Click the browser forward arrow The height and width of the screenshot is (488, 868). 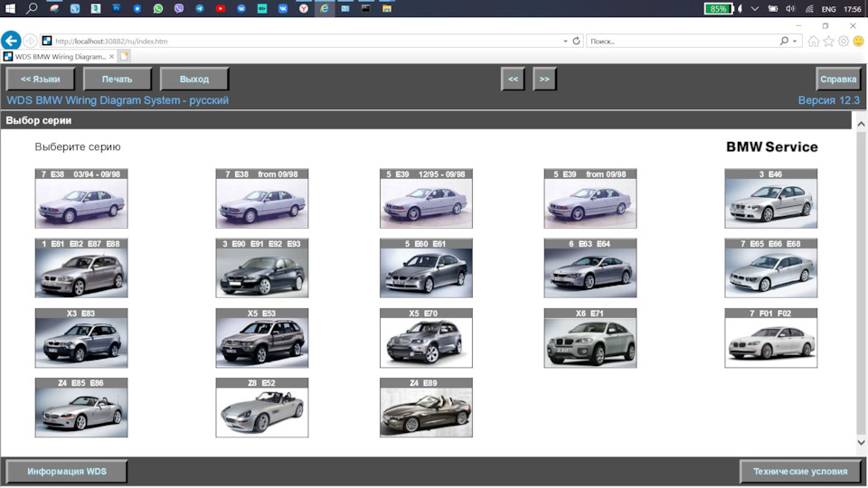[31, 41]
